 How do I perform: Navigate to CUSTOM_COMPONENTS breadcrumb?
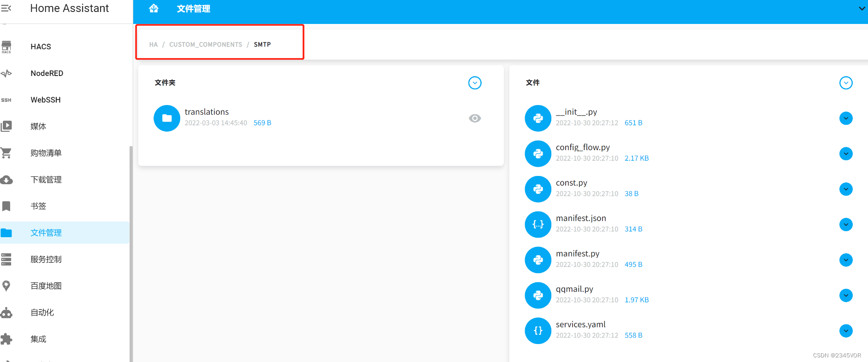point(206,45)
